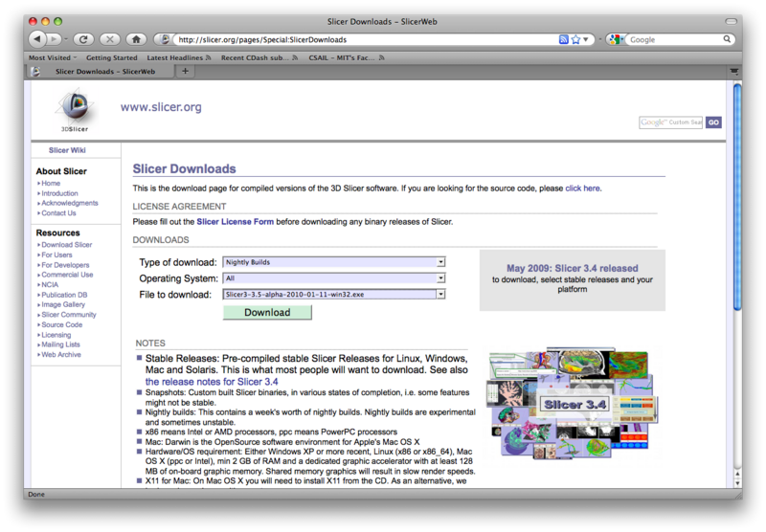Open the Latest Headlines feed bookmark
This screenshot has height=532, width=766.
179,57
